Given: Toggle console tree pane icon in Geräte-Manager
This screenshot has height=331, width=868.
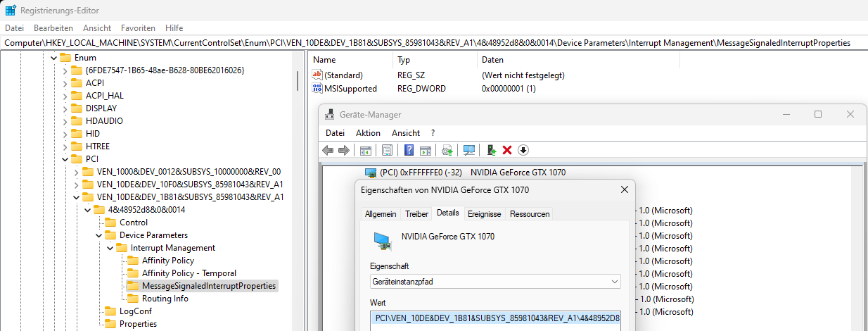Looking at the screenshot, I should coord(366,150).
